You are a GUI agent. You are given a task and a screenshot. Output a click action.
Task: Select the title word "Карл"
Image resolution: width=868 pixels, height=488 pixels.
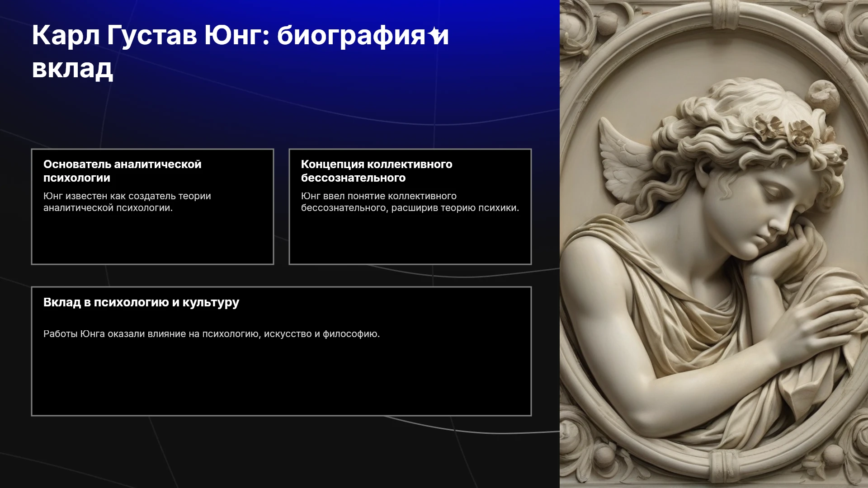(x=66, y=36)
